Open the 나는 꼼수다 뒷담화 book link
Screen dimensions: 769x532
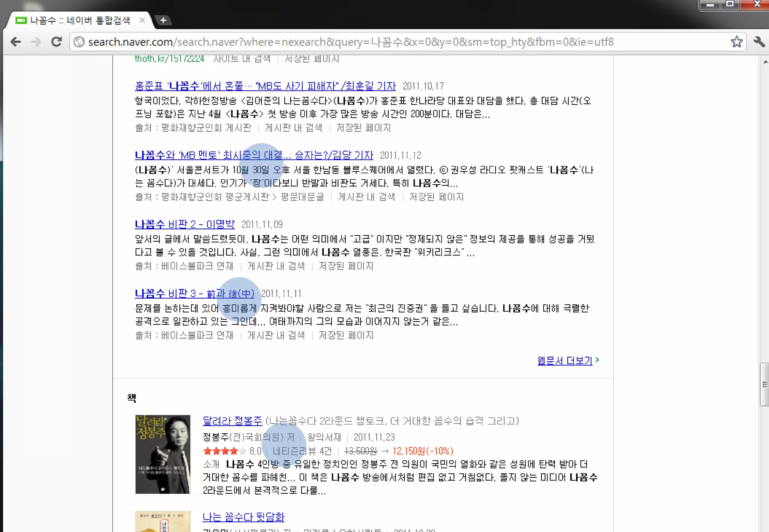(x=243, y=517)
